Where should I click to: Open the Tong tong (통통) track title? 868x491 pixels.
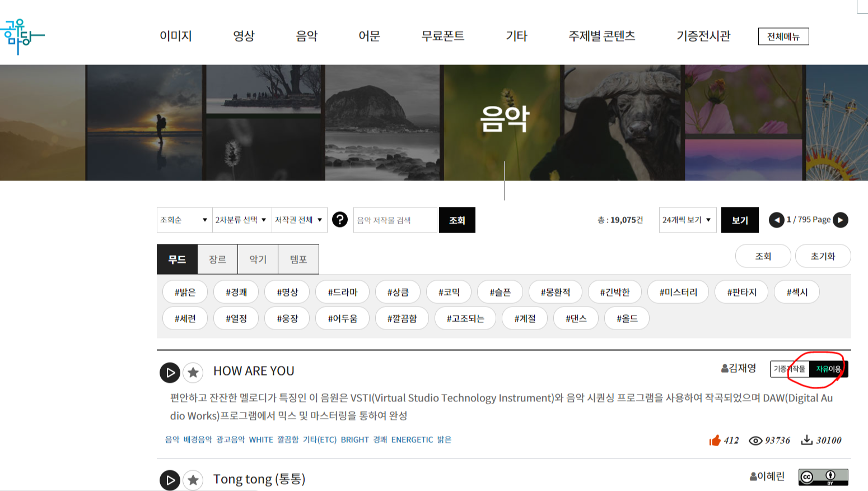(259, 479)
